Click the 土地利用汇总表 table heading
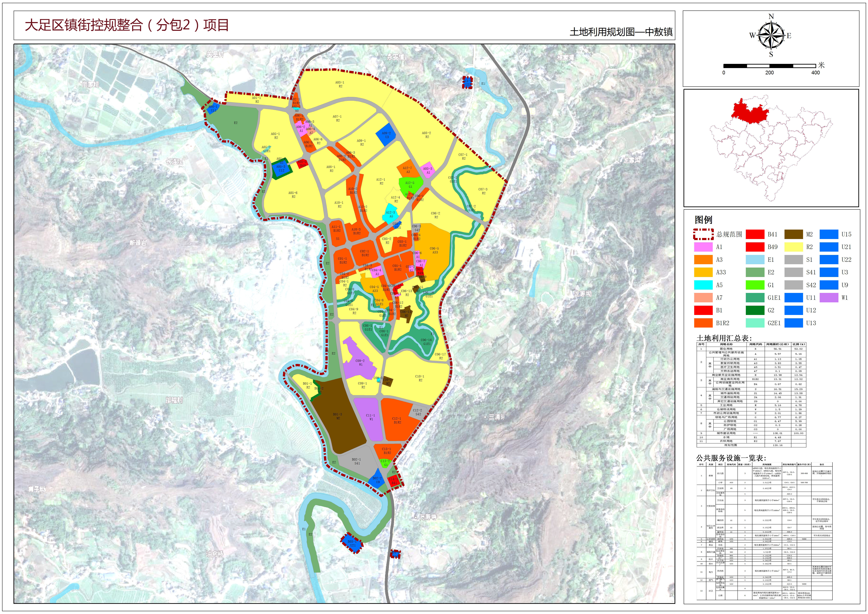Screen dimensions: 868x614 pyautogui.click(x=724, y=338)
